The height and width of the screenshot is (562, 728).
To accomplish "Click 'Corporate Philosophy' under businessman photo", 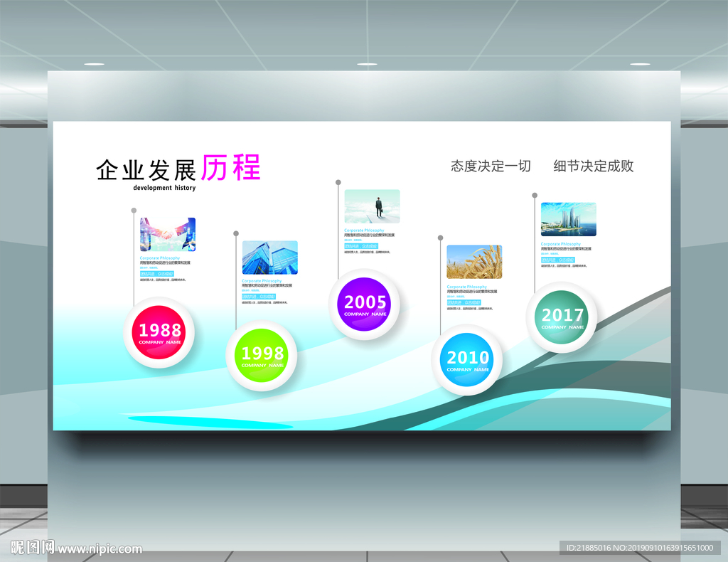I will point(364,230).
